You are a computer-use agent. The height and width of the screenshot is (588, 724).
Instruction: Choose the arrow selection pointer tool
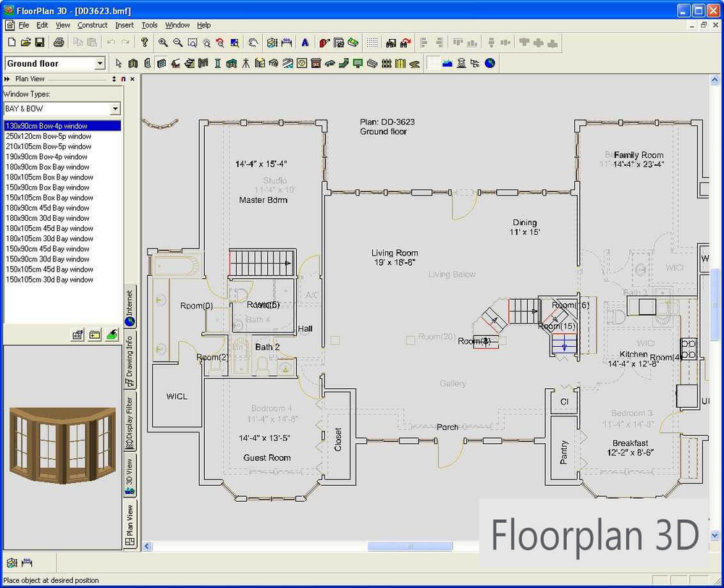[119, 64]
